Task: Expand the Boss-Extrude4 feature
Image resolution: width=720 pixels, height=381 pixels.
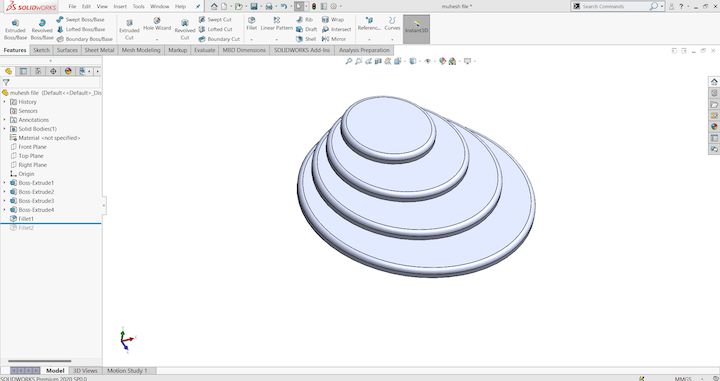Action: [5, 210]
